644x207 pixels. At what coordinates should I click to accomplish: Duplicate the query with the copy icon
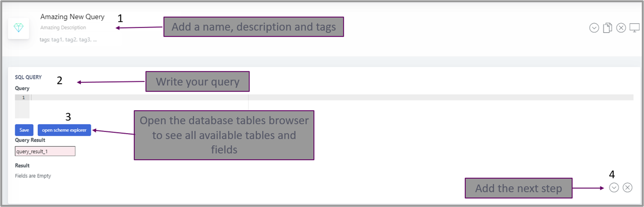coord(608,28)
